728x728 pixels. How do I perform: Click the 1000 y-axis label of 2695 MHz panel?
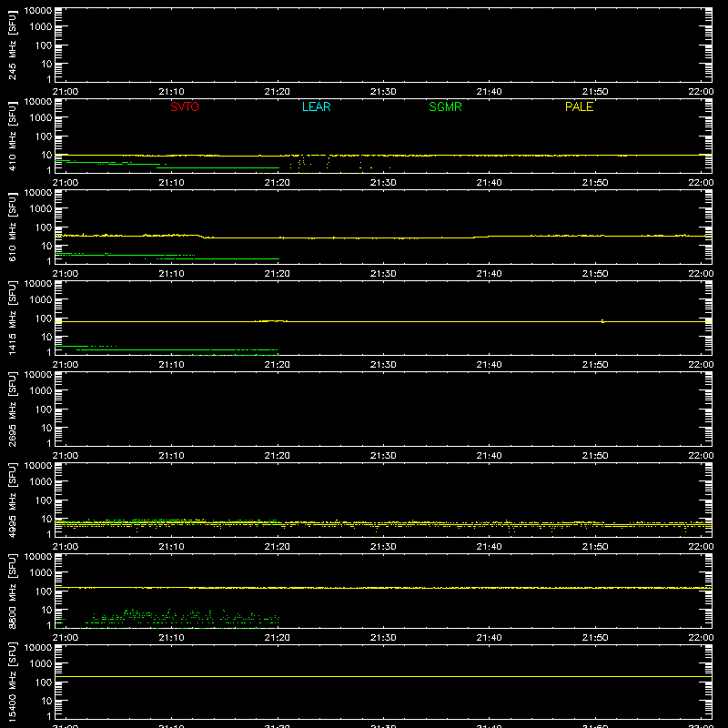coord(41,391)
